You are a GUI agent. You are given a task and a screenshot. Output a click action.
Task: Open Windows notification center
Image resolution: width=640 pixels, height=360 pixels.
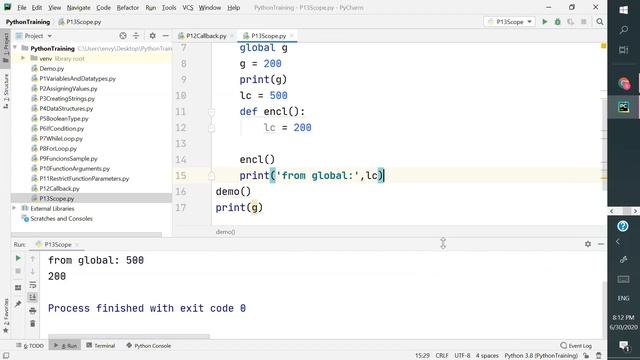[623, 346]
